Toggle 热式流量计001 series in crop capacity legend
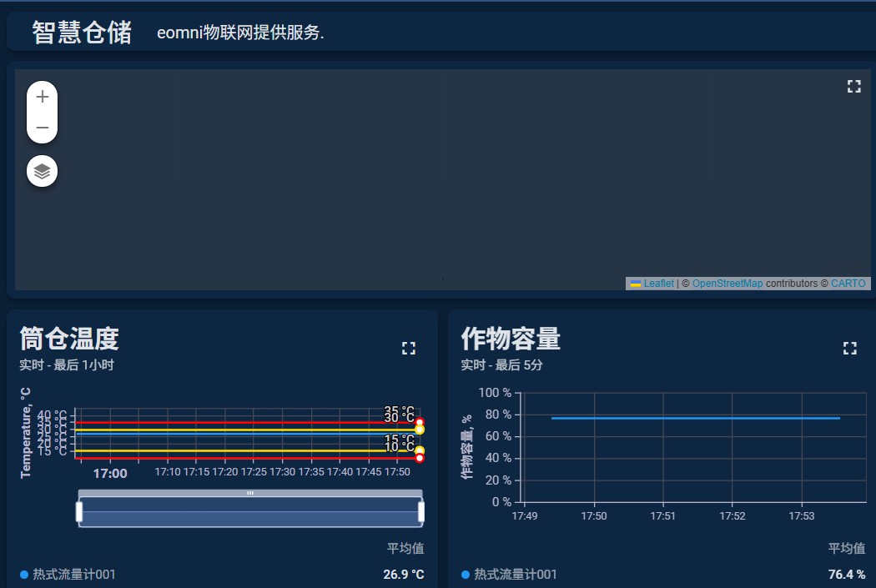876x588 pixels. (x=515, y=575)
